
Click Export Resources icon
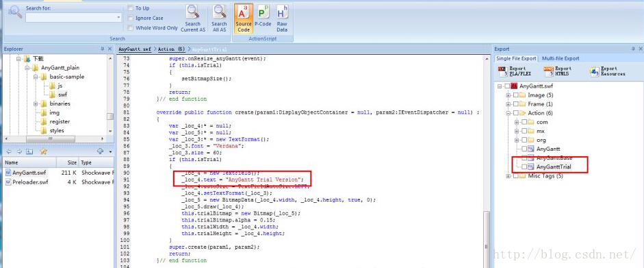coord(594,71)
